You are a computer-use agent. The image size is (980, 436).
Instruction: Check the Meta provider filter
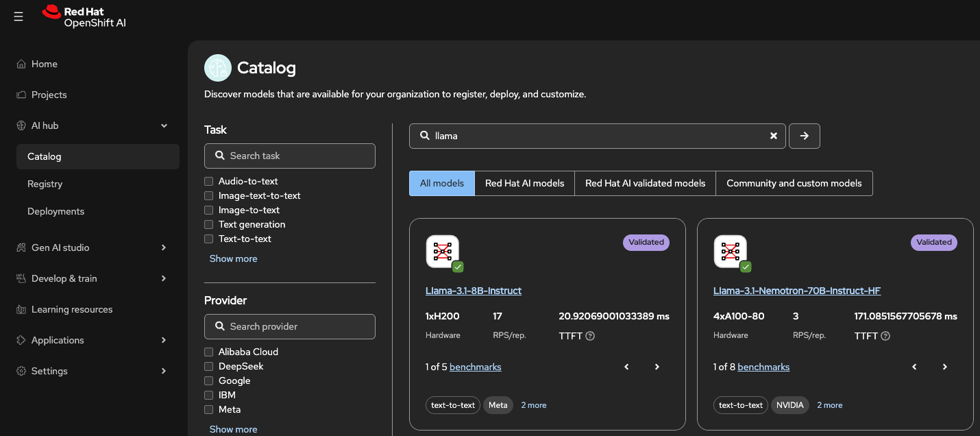pos(209,409)
